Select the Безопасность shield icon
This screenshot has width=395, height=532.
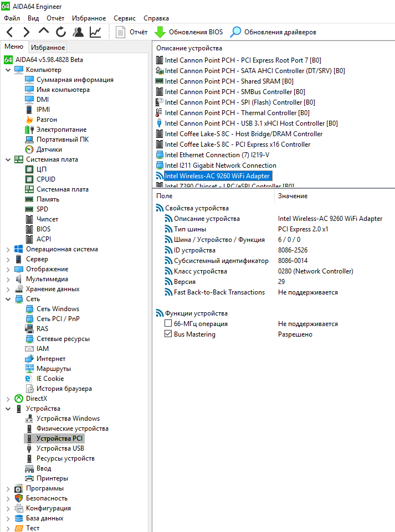(x=19, y=498)
